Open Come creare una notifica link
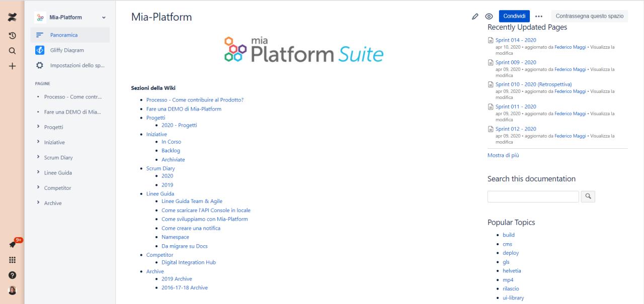 191,228
